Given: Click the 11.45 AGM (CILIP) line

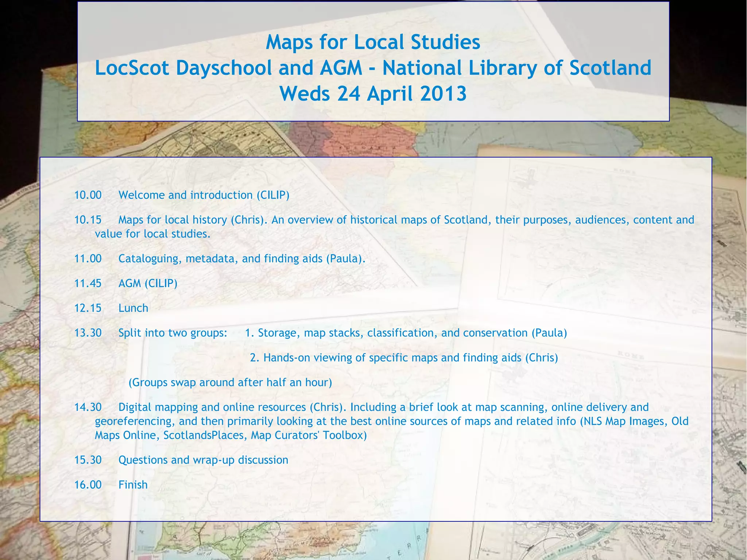Looking at the screenshot, I should 126,283.
